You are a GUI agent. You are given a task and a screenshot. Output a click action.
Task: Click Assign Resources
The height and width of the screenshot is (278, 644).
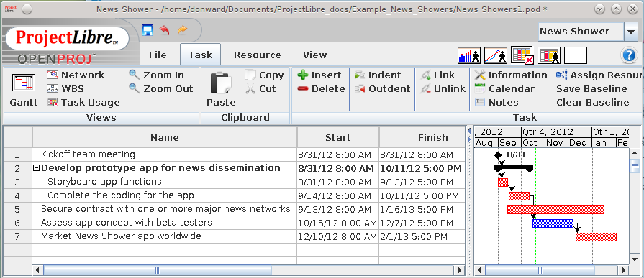click(x=599, y=75)
